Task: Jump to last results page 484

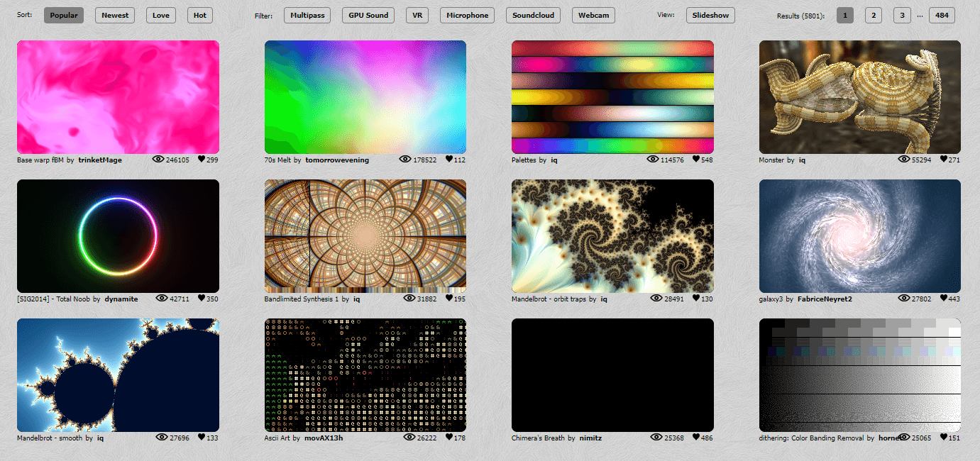Action: 942,16
